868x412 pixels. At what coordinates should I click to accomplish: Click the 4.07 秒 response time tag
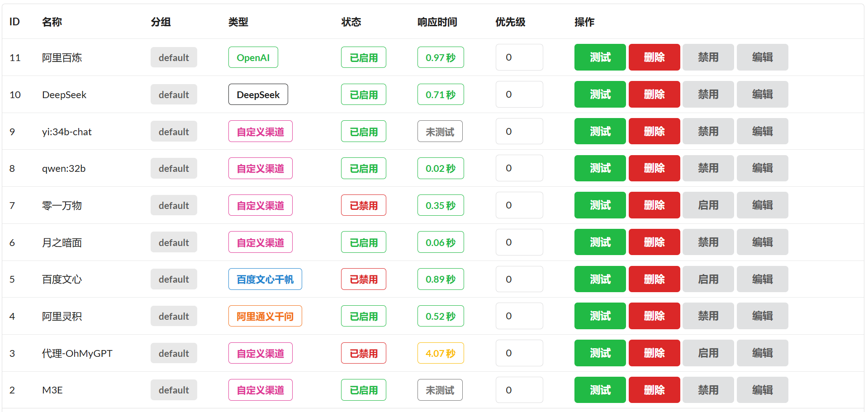pos(440,353)
